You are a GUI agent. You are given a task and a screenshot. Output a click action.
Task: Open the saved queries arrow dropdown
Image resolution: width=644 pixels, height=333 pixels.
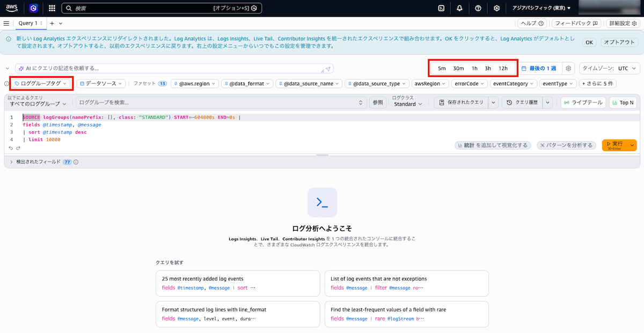point(493,102)
